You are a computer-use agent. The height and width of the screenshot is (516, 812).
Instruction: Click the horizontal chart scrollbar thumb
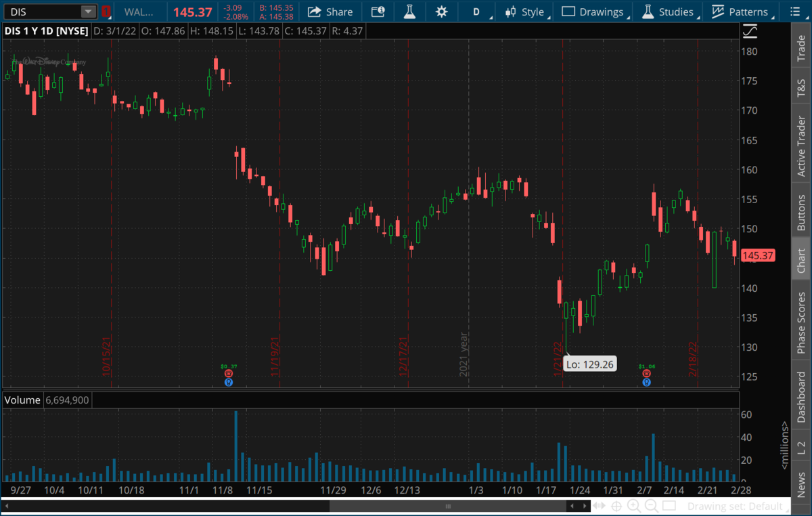[x=447, y=506]
